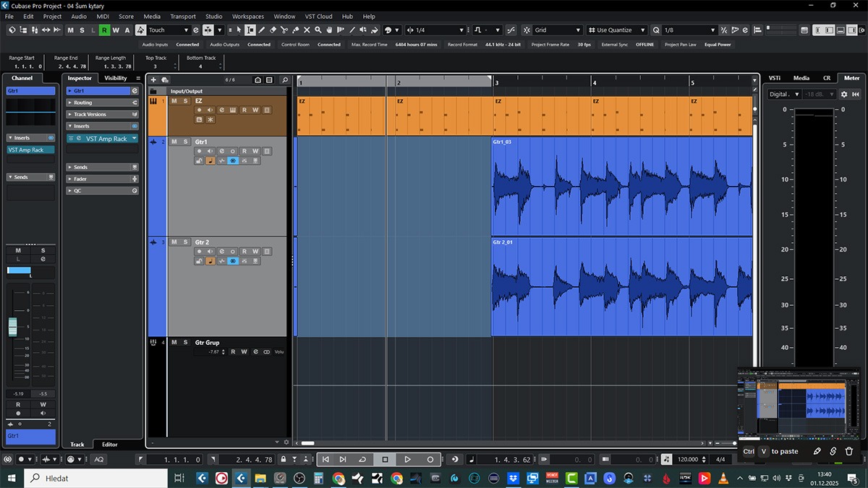
Task: Toggle record enable on the EZ track
Action: (200, 110)
